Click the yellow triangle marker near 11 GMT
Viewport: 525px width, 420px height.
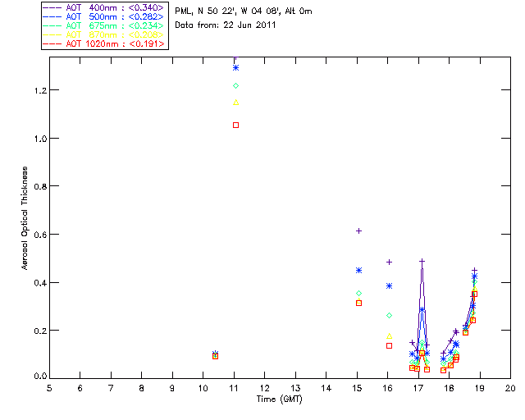tap(235, 103)
